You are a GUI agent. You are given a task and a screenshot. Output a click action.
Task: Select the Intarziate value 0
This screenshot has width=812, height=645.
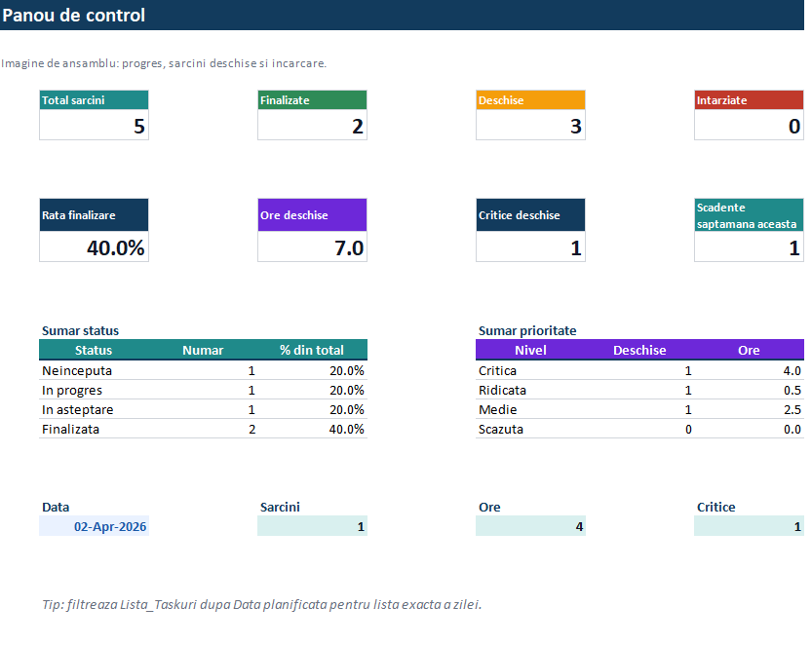point(749,126)
